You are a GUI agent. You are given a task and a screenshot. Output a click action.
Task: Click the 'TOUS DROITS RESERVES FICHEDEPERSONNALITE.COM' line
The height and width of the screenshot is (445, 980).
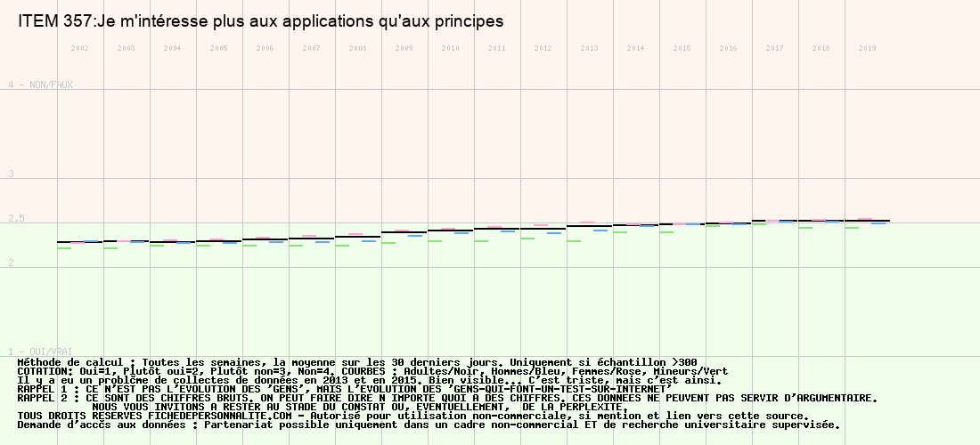pyautogui.click(x=413, y=416)
